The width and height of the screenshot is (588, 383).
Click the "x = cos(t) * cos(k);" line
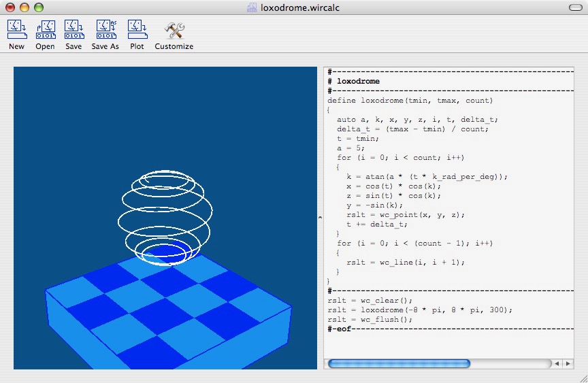[x=394, y=186]
